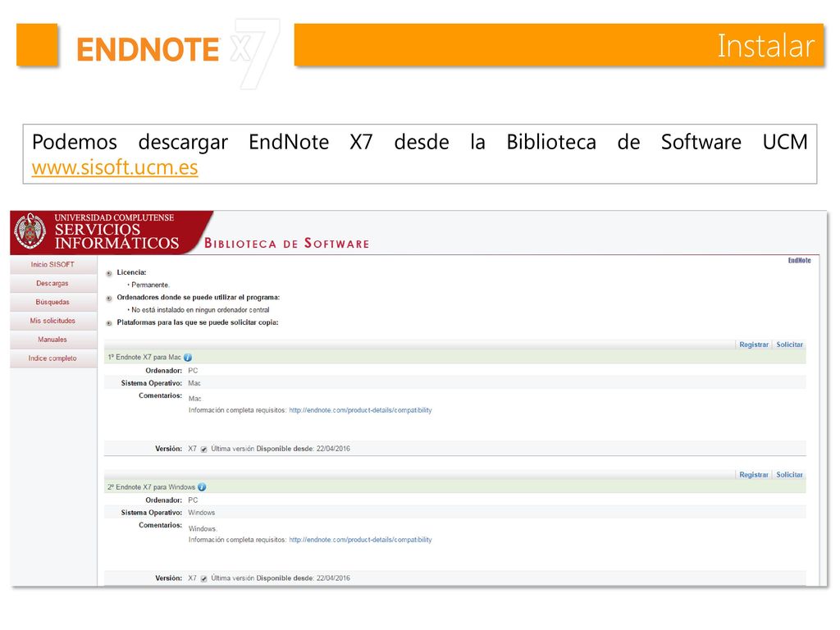
Task: Open Indice completo in sidebar
Action: click(52, 358)
